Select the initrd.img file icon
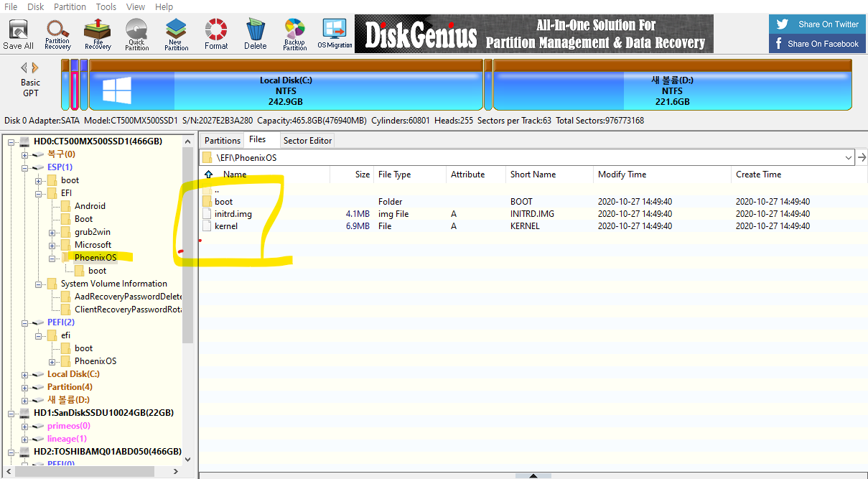The height and width of the screenshot is (479, 868). click(x=207, y=213)
